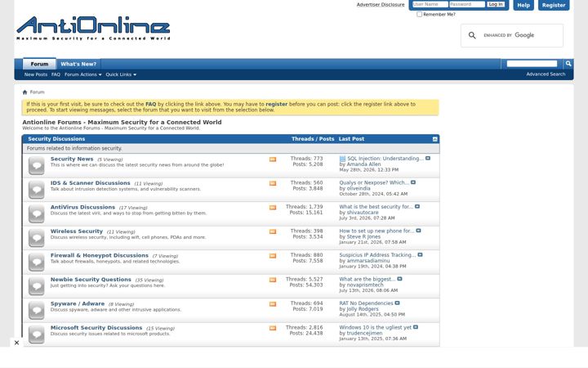The image size is (588, 368).
Task: Open Newbie Security Questions forum
Action: point(91,280)
